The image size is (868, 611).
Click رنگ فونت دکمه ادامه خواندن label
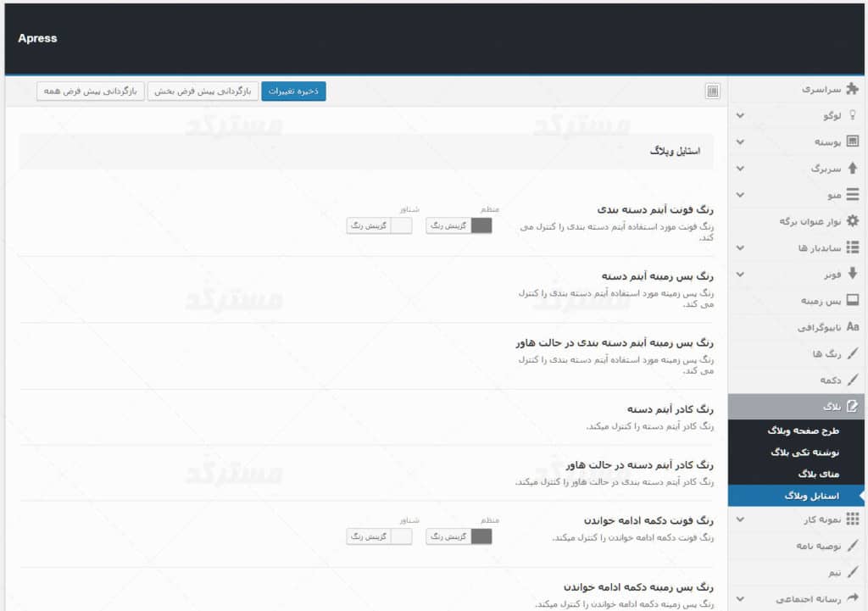(648, 520)
